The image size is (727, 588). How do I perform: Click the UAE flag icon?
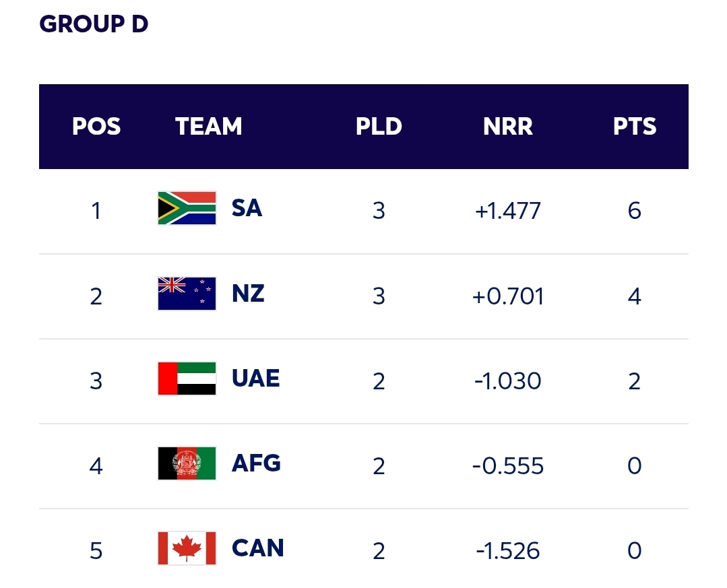[187, 379]
